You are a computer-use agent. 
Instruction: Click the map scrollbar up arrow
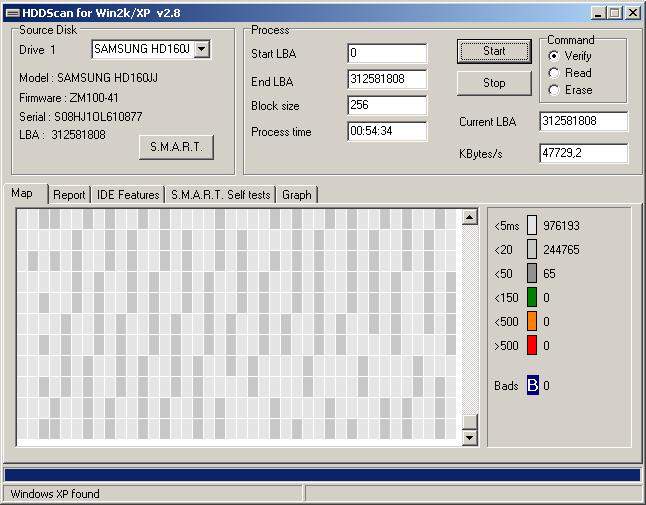tap(470, 217)
